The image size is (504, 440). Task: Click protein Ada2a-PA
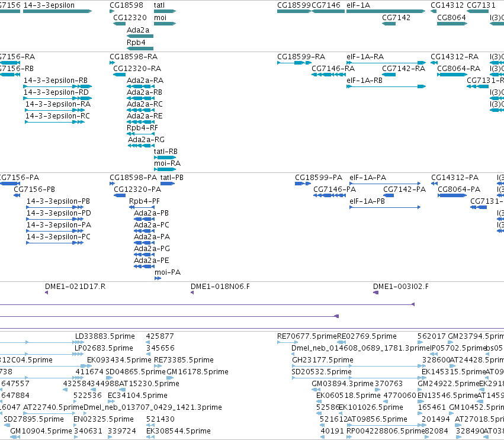(x=152, y=237)
